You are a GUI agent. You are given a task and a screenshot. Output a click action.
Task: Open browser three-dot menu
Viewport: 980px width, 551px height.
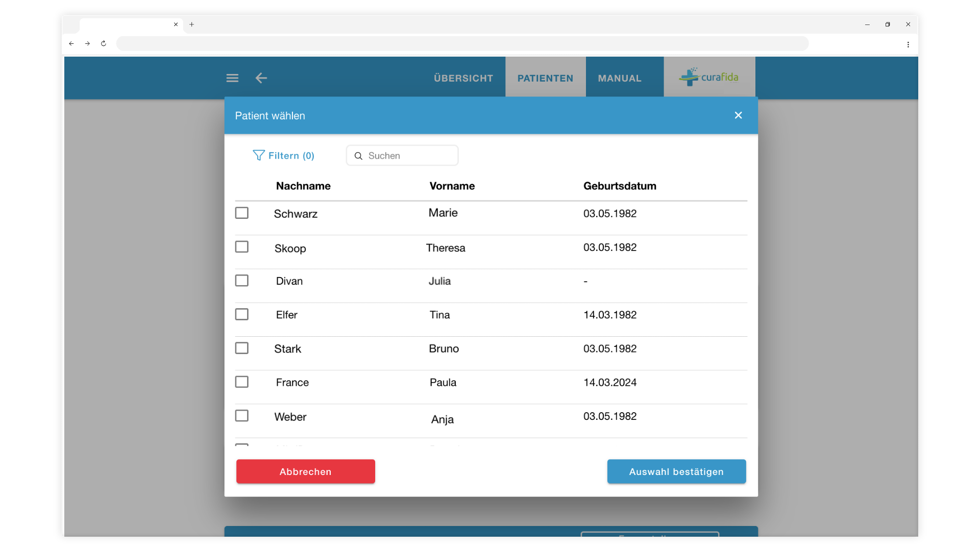(x=908, y=44)
